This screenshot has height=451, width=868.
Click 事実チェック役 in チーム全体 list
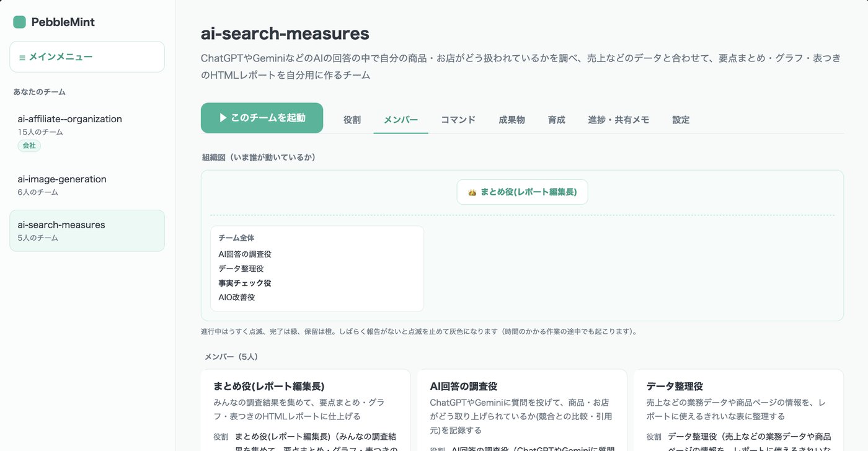point(245,283)
